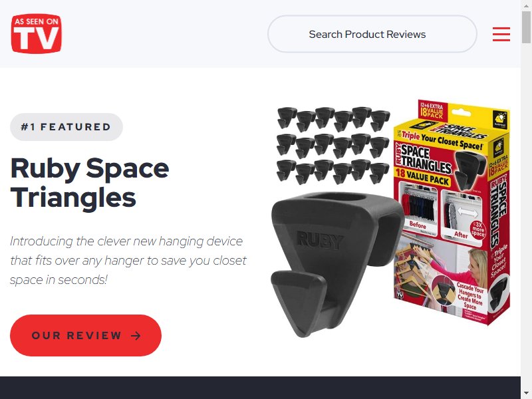532x399 pixels.
Task: Click the arrow icon inside Our Review
Action: click(x=136, y=336)
